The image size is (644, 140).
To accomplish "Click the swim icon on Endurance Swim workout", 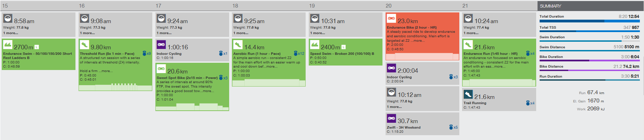I will tap(8, 44).
